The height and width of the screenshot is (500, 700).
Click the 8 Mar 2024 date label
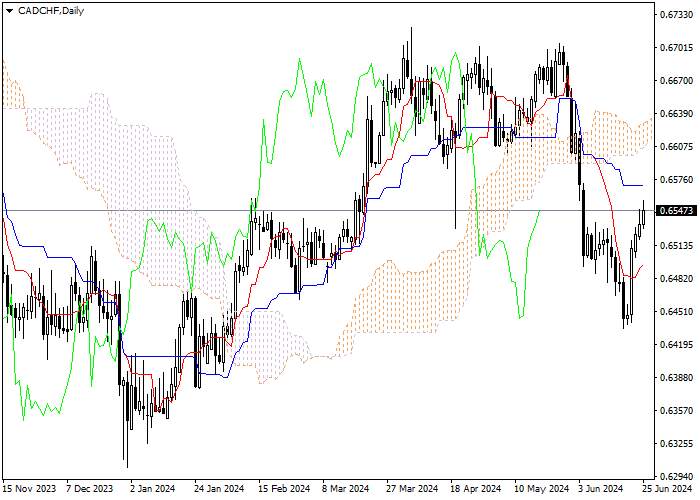point(346,489)
